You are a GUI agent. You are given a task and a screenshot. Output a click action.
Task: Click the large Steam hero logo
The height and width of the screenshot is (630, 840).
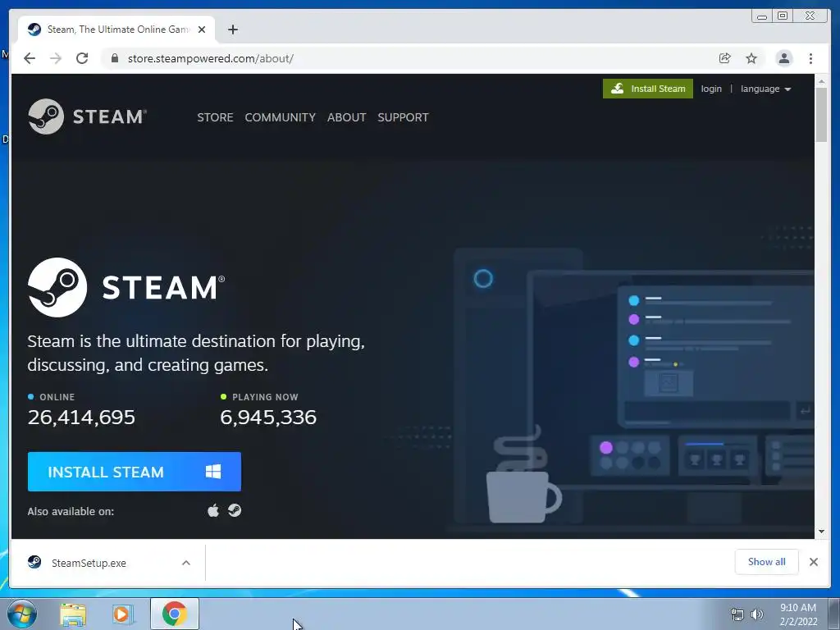[x=126, y=287]
